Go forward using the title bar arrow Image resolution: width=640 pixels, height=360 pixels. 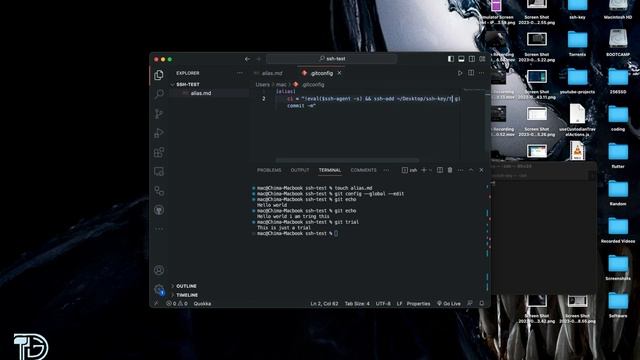point(258,59)
